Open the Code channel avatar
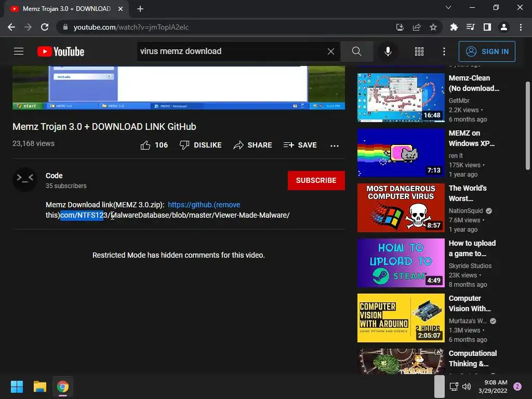532x399 pixels. (x=25, y=179)
